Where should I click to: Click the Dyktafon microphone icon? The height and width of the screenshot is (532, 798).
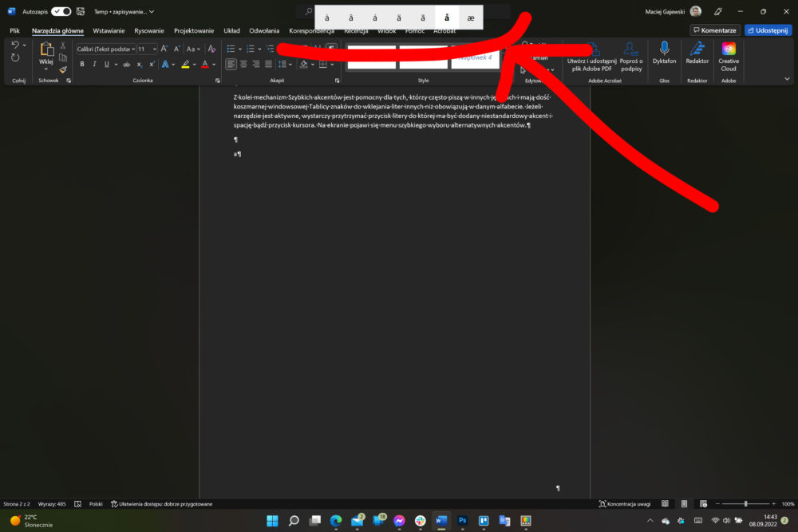pyautogui.click(x=664, y=49)
